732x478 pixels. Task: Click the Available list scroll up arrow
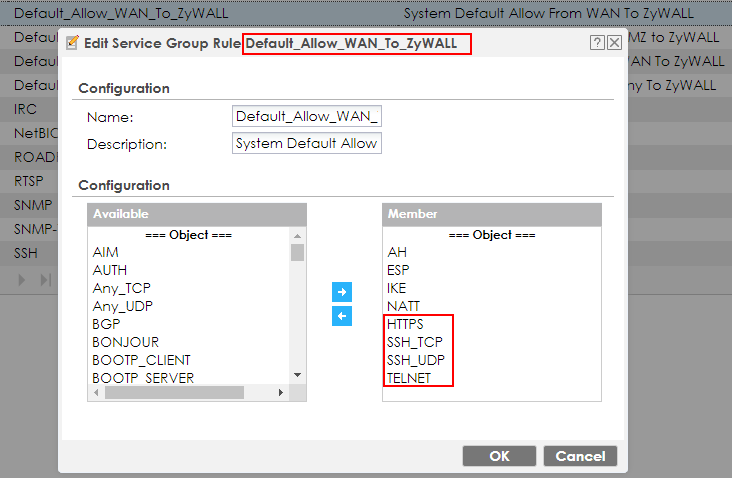coord(297,235)
